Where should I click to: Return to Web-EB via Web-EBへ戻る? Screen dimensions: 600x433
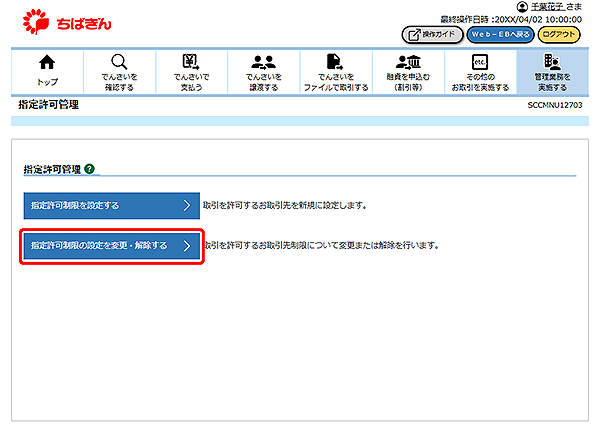tap(500, 35)
